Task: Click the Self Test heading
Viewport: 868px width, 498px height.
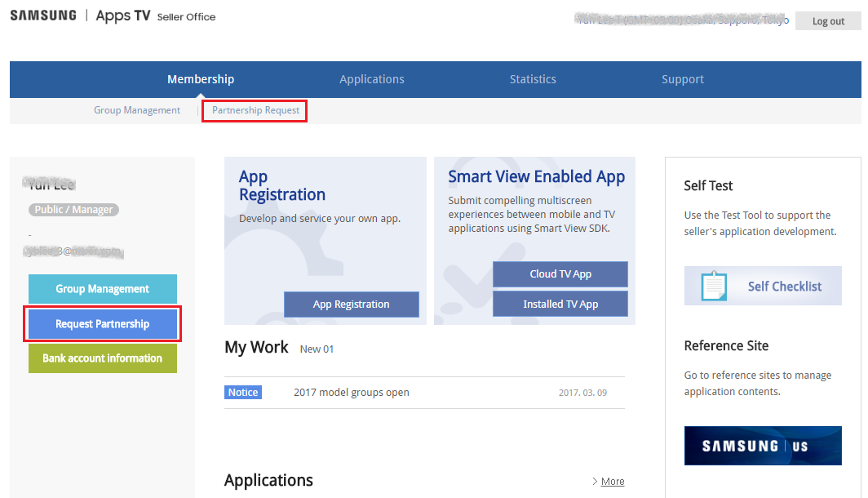Action: click(708, 185)
